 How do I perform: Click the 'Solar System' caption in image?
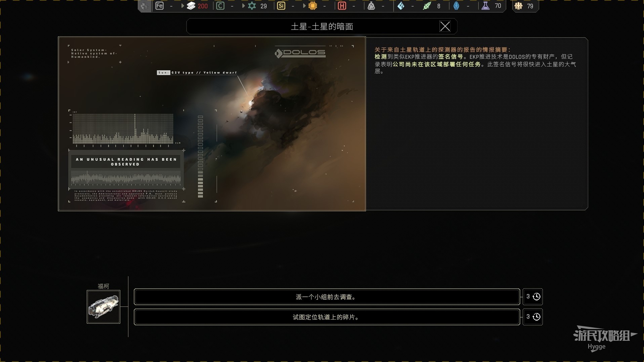tap(94, 53)
